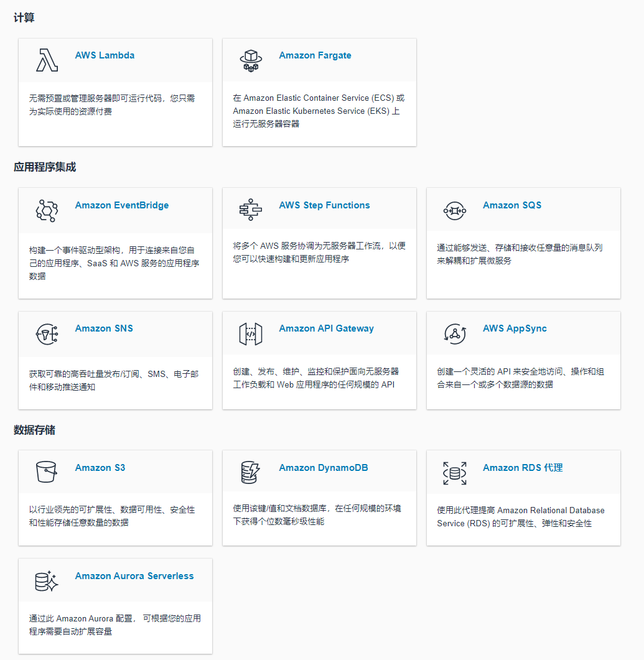644x660 pixels.
Task: Click the Amazon DynamoDB icon
Action: pos(250,472)
